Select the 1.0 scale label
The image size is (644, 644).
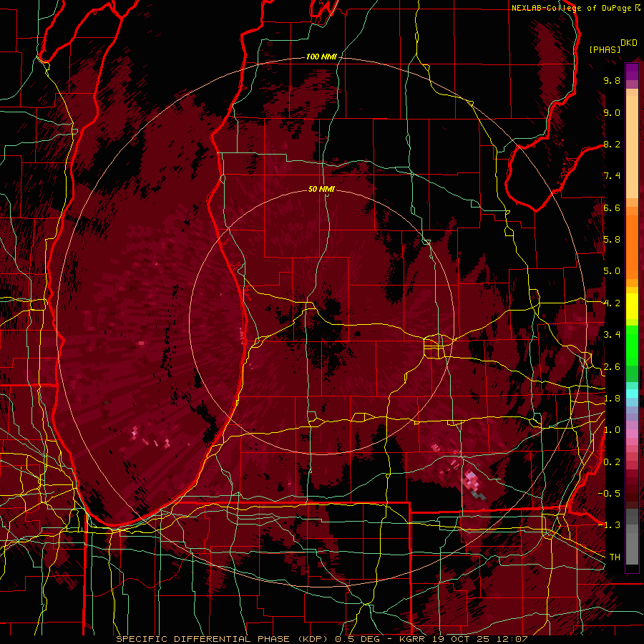[x=612, y=430]
